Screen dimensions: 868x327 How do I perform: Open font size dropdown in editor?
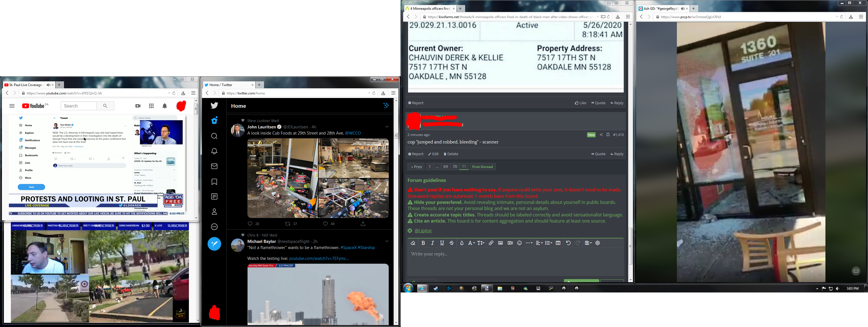click(x=481, y=243)
